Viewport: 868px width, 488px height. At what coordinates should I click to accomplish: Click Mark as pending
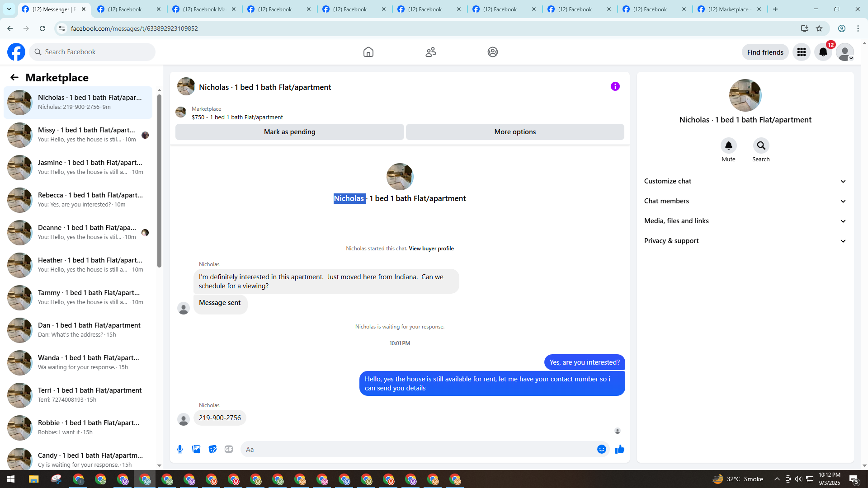tap(290, 132)
